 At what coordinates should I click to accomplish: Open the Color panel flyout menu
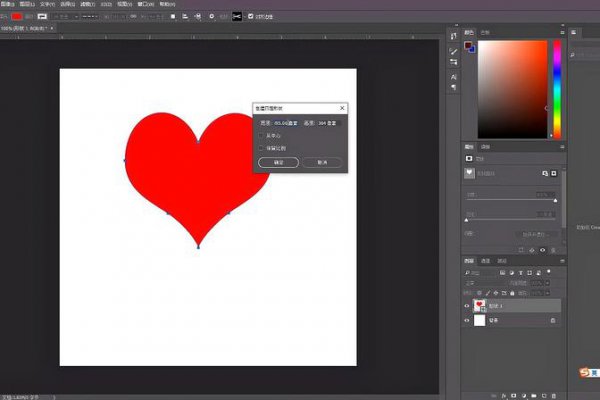562,33
